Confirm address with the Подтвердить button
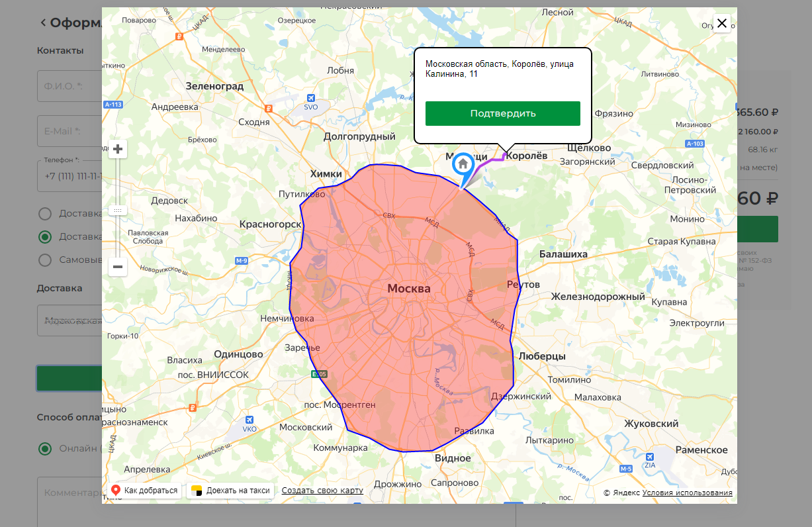This screenshot has width=812, height=527. pyautogui.click(x=502, y=113)
